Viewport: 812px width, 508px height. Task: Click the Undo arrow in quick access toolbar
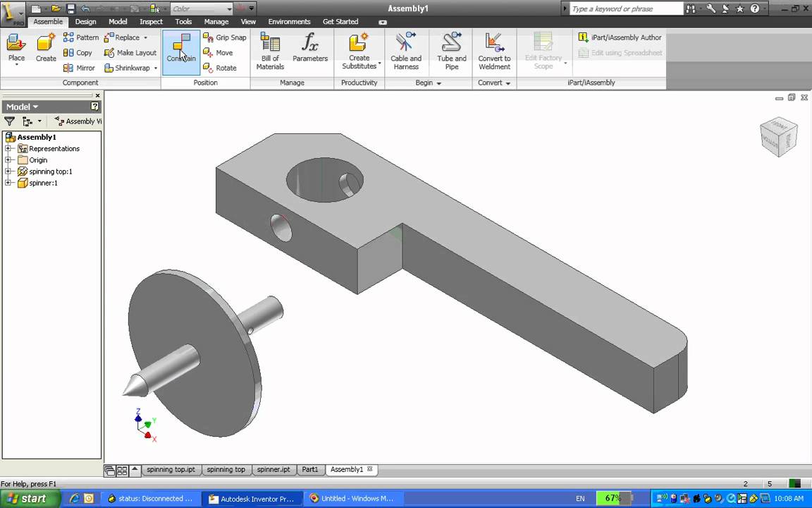pyautogui.click(x=86, y=8)
